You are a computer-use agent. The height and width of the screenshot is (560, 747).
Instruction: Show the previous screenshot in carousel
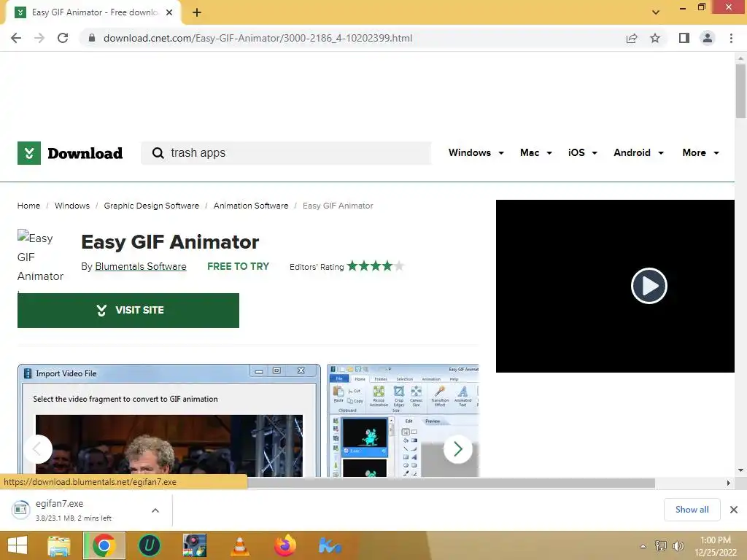click(37, 449)
